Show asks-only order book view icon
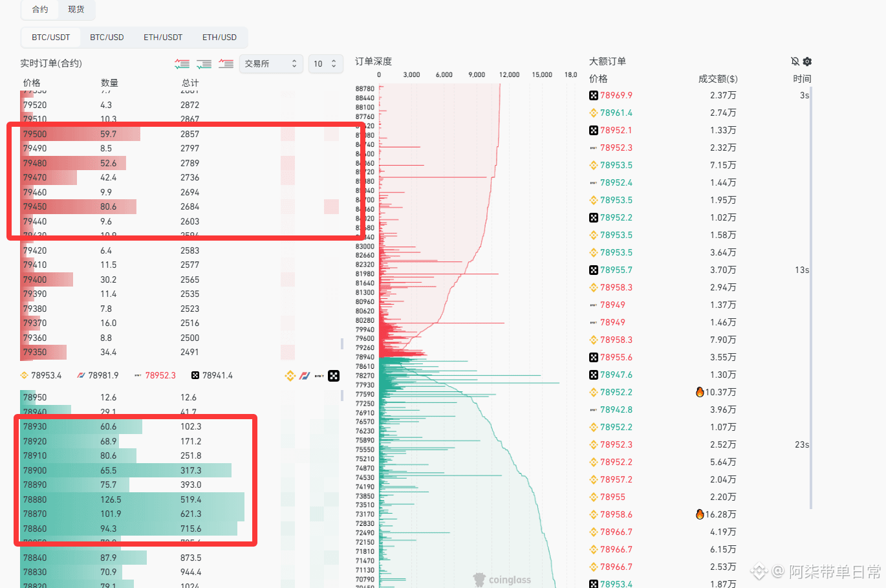This screenshot has width=886, height=588. pyautogui.click(x=226, y=63)
